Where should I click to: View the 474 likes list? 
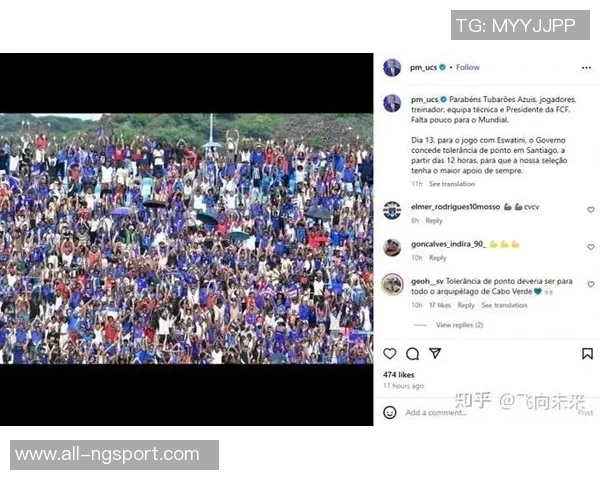click(398, 375)
